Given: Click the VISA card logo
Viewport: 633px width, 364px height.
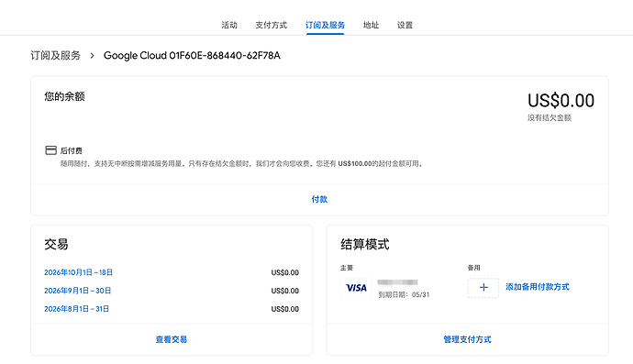Looking at the screenshot, I should click(356, 288).
